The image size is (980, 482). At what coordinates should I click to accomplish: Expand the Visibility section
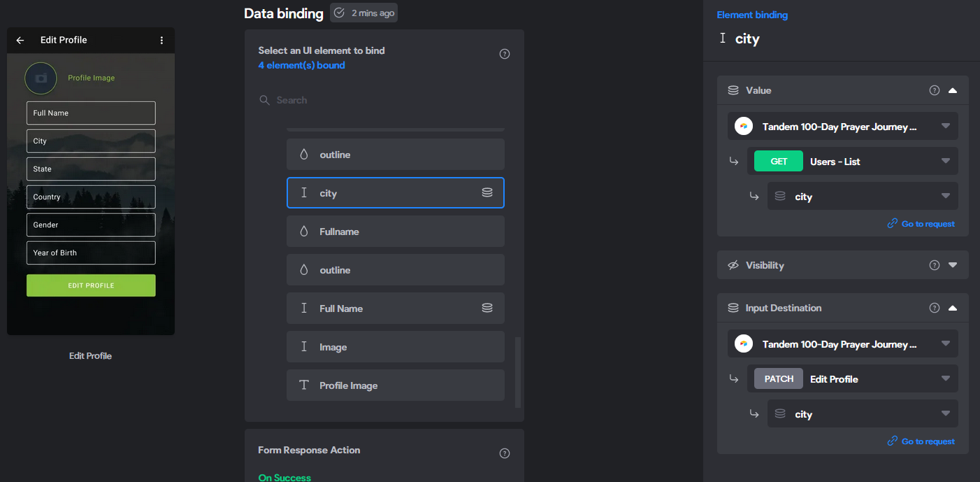coord(953,265)
